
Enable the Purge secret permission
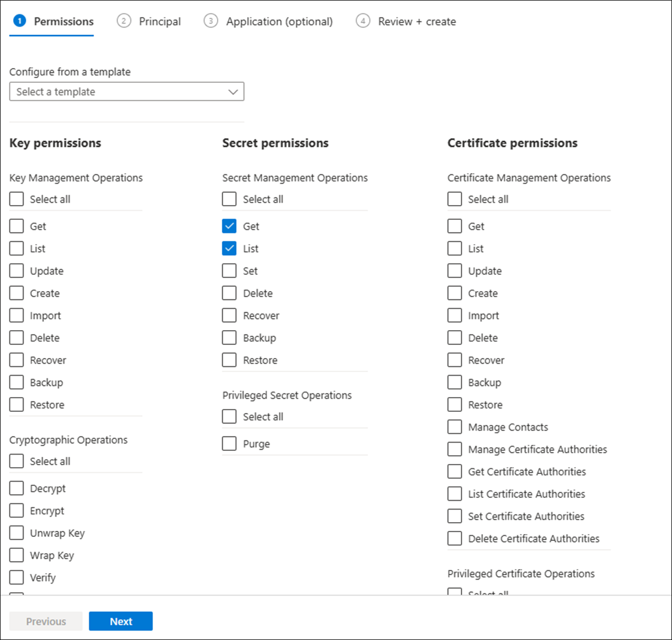[x=229, y=444]
